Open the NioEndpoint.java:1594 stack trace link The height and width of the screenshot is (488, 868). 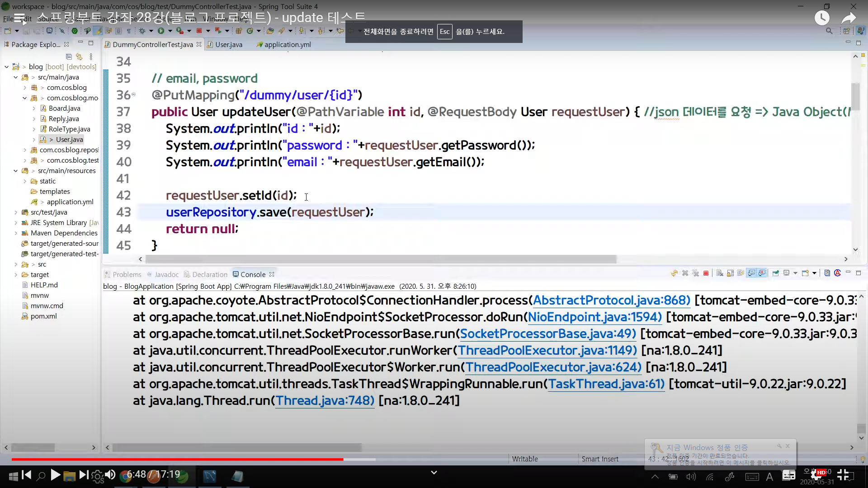594,317
